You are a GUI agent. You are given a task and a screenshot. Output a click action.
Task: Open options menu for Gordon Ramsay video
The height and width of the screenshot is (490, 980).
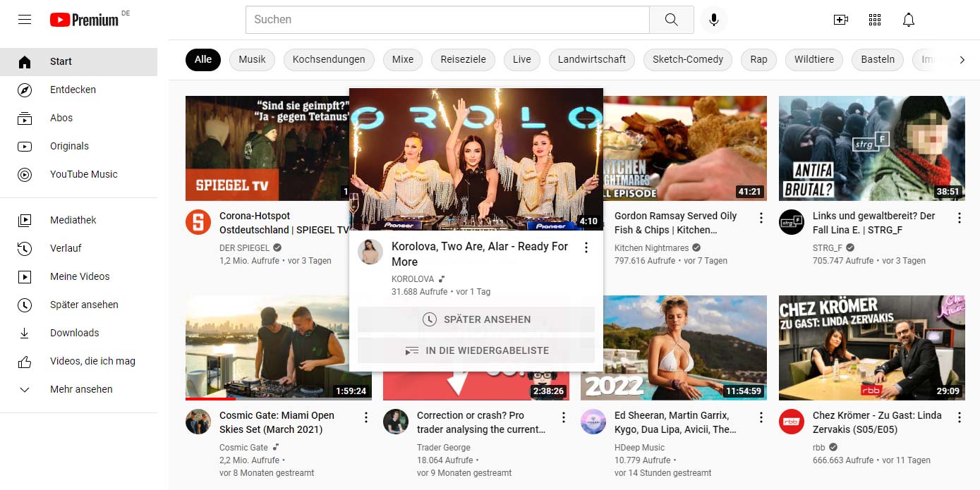coord(761,218)
